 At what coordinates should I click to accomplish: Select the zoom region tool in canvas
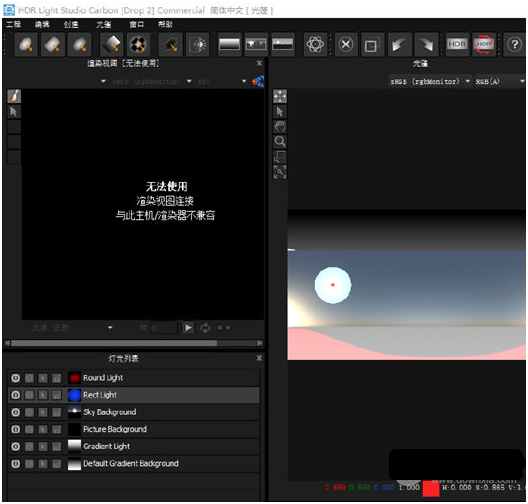[280, 157]
